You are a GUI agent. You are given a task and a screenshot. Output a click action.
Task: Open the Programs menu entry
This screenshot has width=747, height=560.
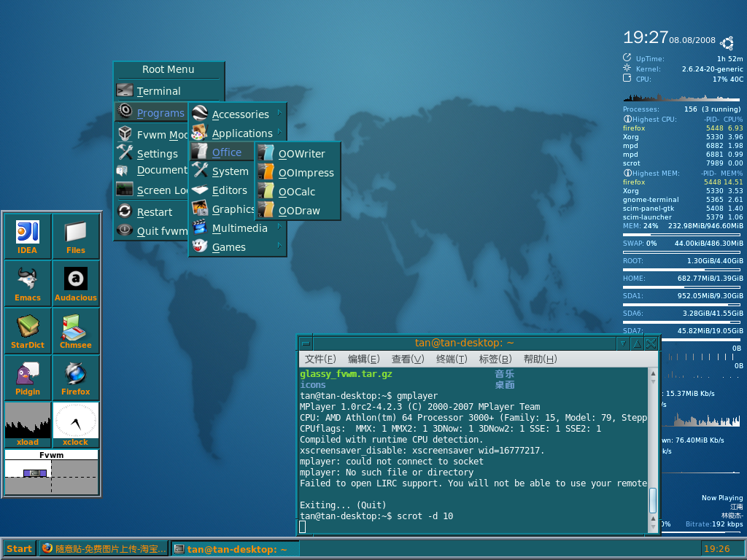tap(152, 112)
